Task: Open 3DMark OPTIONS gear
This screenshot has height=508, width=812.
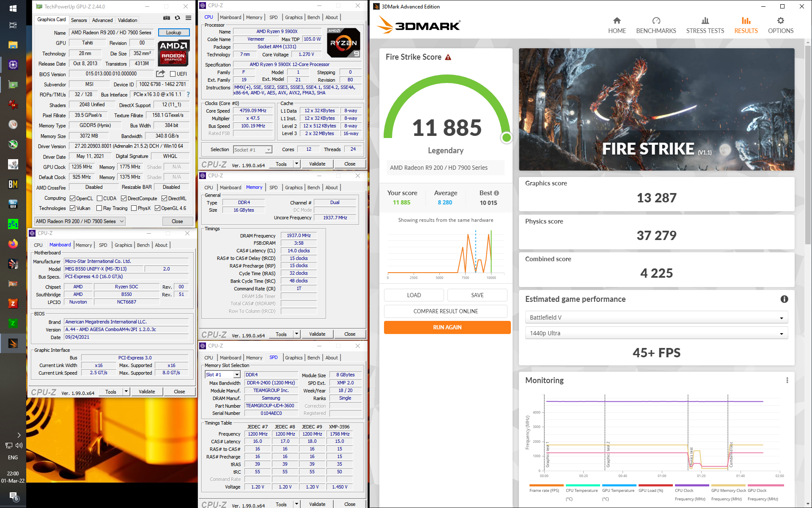Action: click(x=781, y=21)
